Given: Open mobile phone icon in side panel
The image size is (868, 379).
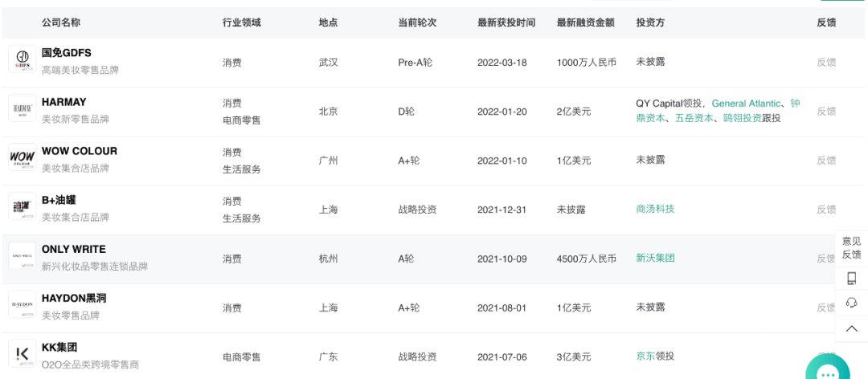Looking at the screenshot, I should 851,279.
